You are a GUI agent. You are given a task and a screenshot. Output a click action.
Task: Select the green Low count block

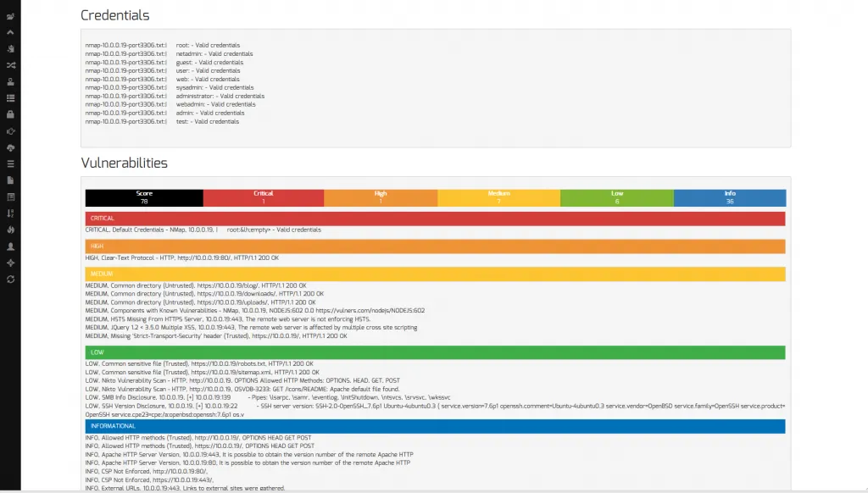point(617,197)
